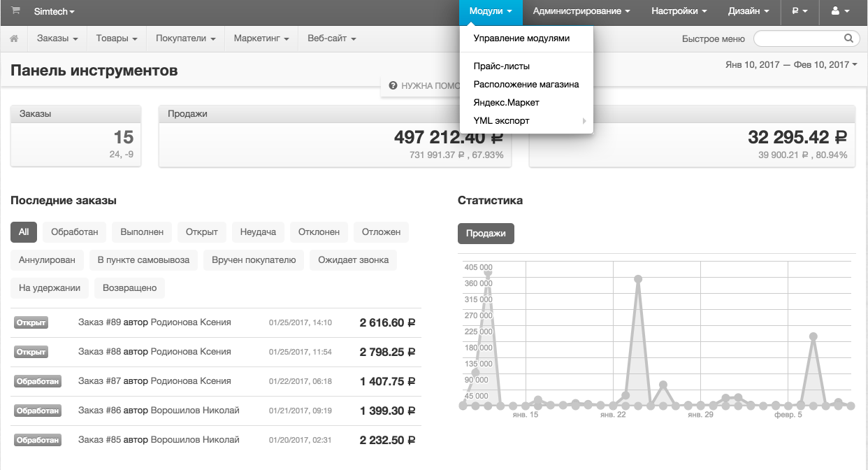Click the search magnifier icon
This screenshot has width=868, height=470.
[848, 38]
